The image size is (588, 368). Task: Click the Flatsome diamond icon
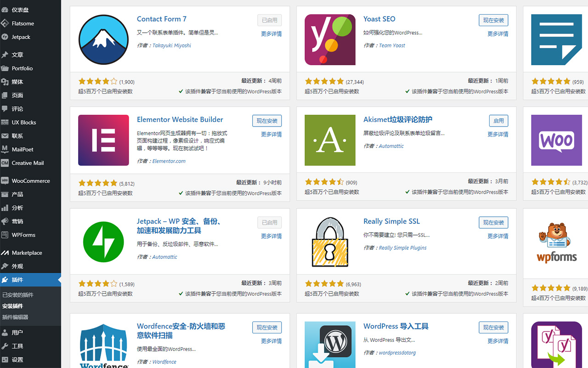pyautogui.click(x=5, y=23)
